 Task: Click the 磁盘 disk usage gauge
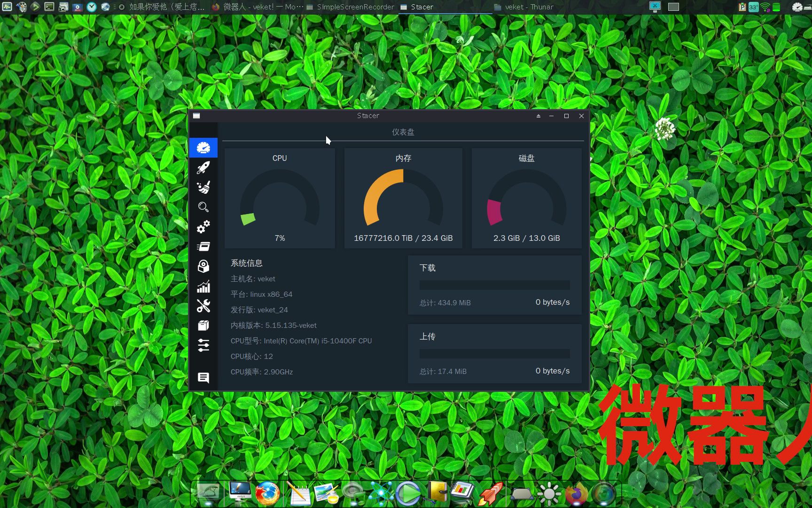pos(527,198)
